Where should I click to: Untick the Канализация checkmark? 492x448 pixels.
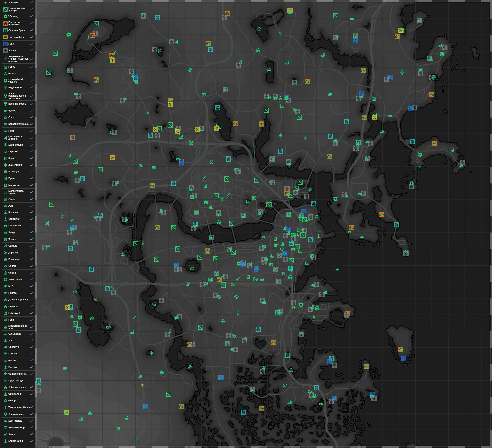pyautogui.click(x=31, y=145)
